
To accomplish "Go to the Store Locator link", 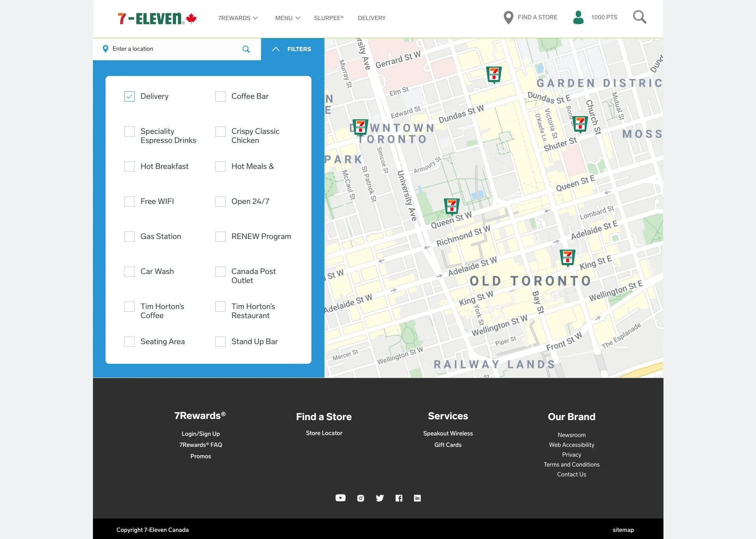I will click(x=324, y=433).
